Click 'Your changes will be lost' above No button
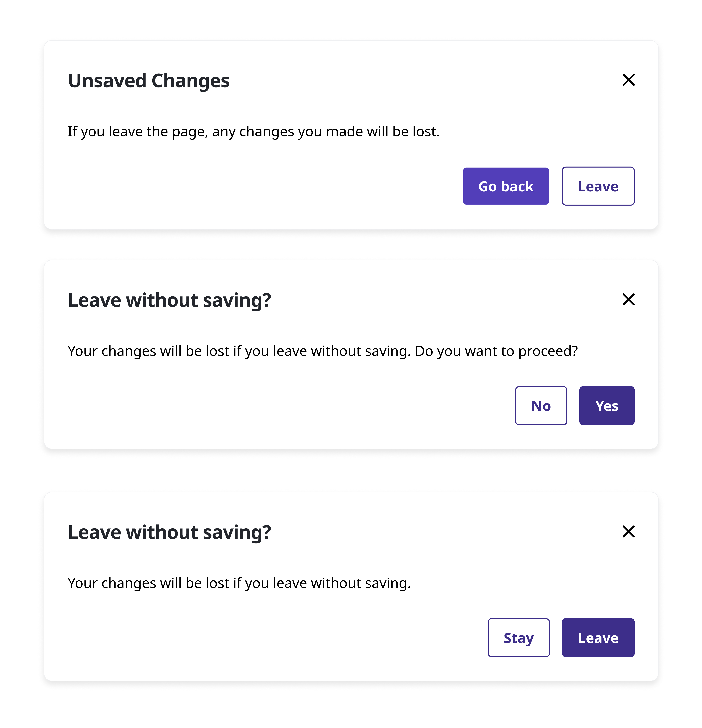This screenshot has width=702, height=728. click(x=239, y=351)
